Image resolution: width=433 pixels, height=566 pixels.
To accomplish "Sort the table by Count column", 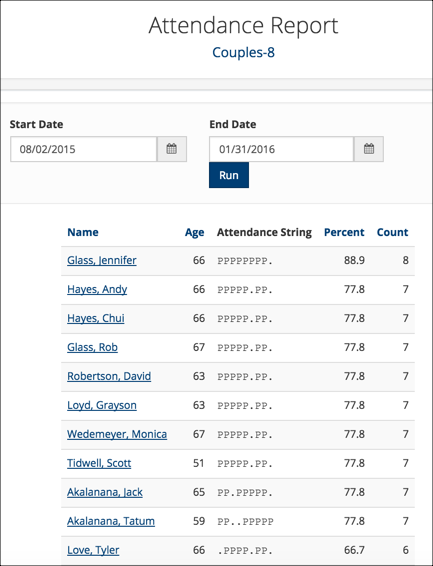I will coord(392,232).
